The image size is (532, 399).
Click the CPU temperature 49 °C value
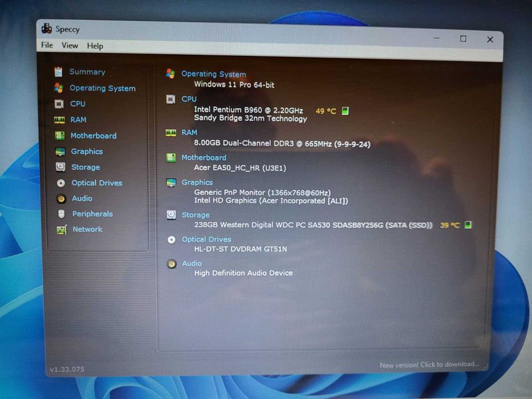click(x=326, y=111)
